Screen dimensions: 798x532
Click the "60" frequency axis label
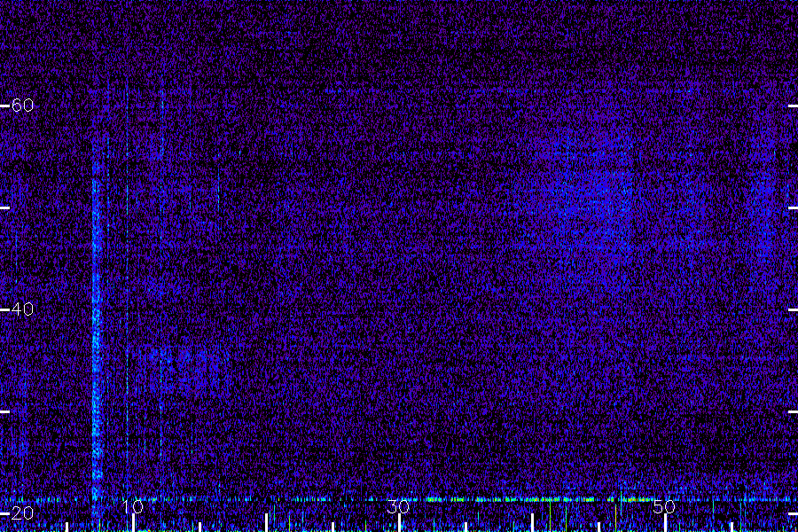(x=22, y=106)
